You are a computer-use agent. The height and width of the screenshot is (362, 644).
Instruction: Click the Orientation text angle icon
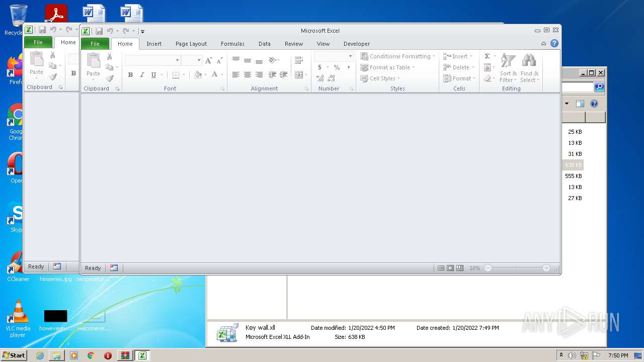coord(273,60)
